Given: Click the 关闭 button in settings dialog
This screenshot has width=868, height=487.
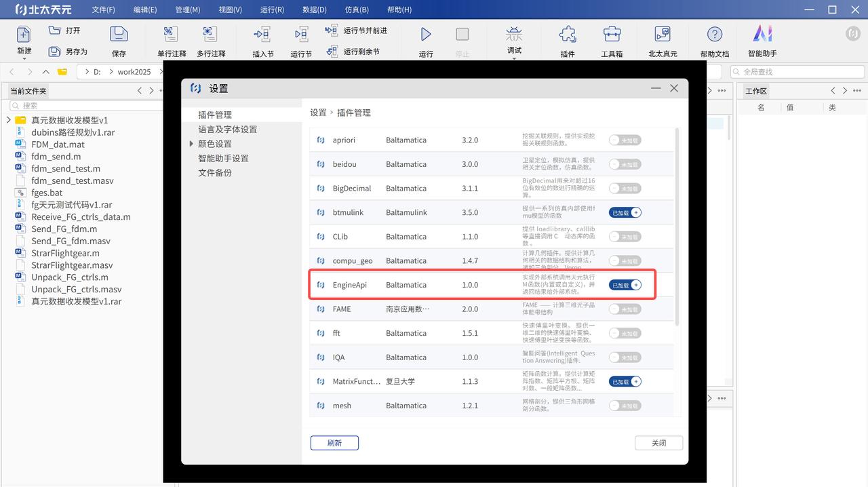Looking at the screenshot, I should pos(658,443).
